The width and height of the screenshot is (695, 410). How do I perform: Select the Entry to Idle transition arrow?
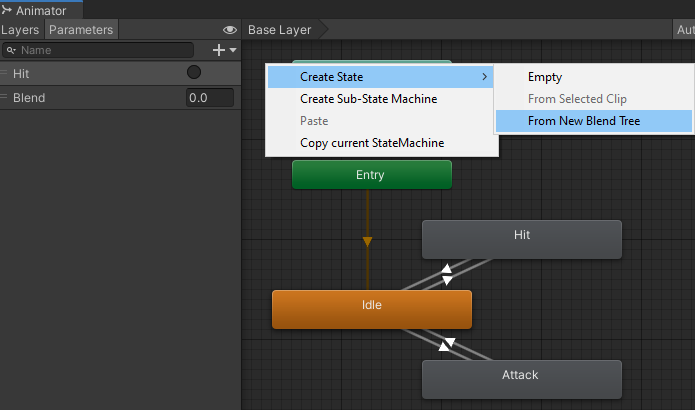click(x=367, y=241)
